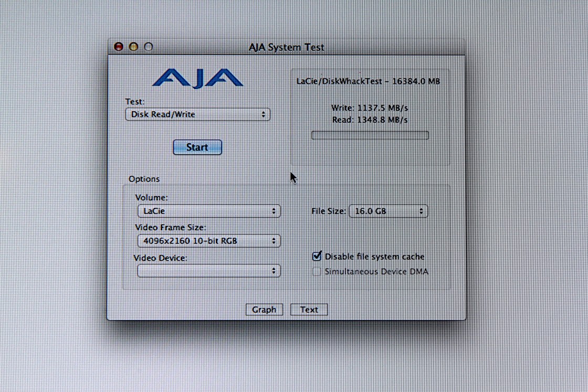Click the Options section label
588x392 pixels.
point(144,179)
